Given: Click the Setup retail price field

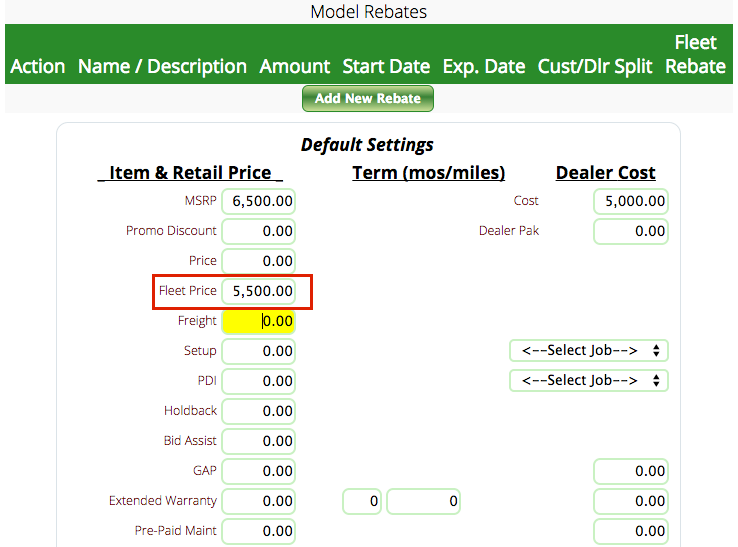Looking at the screenshot, I should [259, 351].
